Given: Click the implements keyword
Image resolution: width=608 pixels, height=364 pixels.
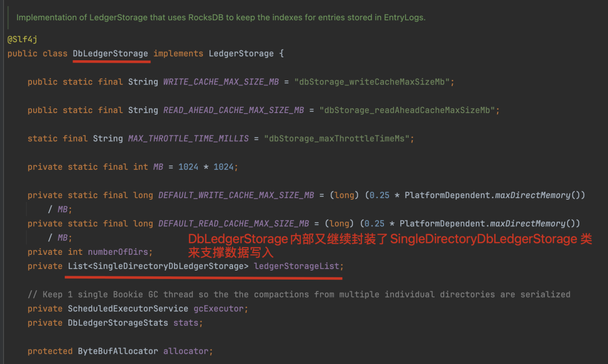Looking at the screenshot, I should pos(178,53).
